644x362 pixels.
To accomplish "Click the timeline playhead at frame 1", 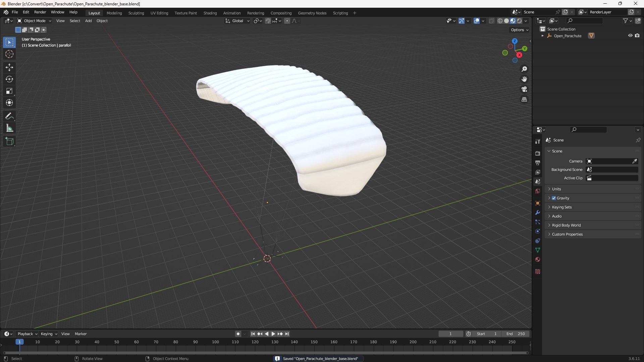I will 19,342.
